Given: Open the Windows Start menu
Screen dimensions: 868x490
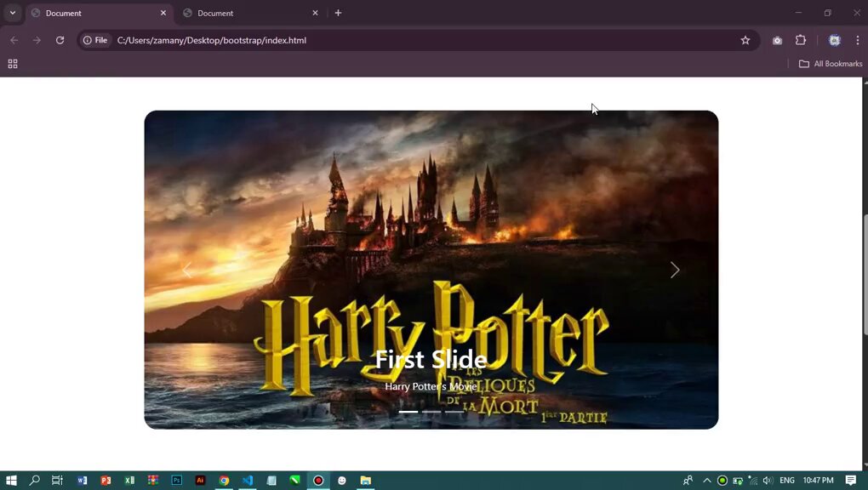Looking at the screenshot, I should point(11,480).
